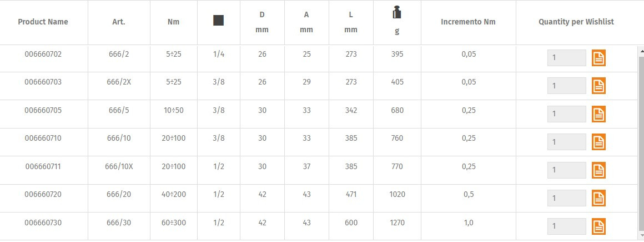This screenshot has height=242, width=644.
Task: Click the Product Name column header
Action: click(x=43, y=22)
